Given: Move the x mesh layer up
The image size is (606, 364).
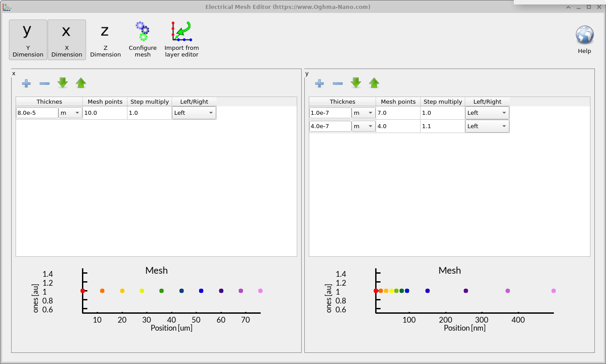Looking at the screenshot, I should click(81, 83).
